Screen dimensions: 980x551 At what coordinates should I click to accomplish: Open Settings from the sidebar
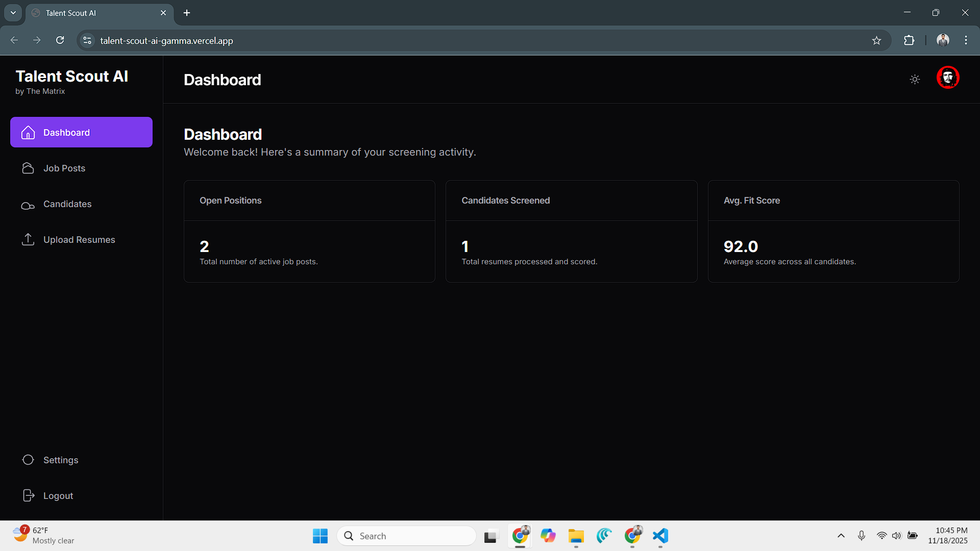[61, 460]
